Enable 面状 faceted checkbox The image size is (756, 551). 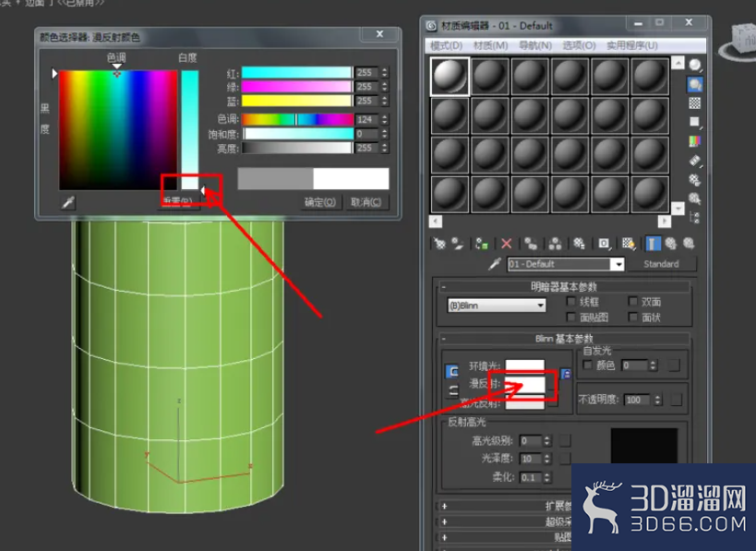click(x=633, y=317)
